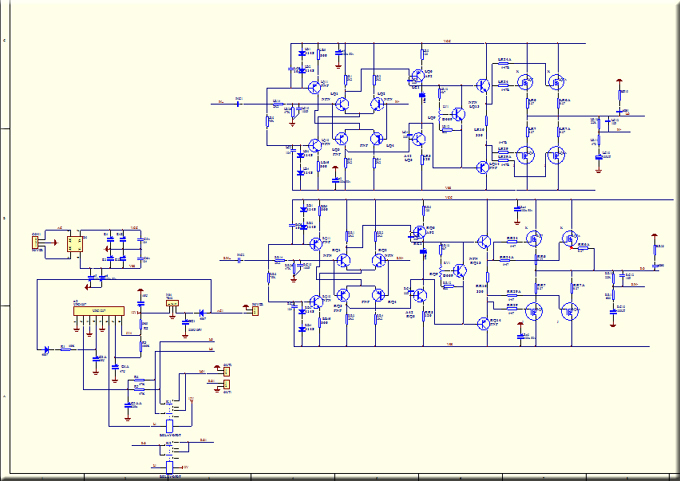Click the lowest relay block at sheet bottom
The height and width of the screenshot is (481, 680).
tap(169, 466)
